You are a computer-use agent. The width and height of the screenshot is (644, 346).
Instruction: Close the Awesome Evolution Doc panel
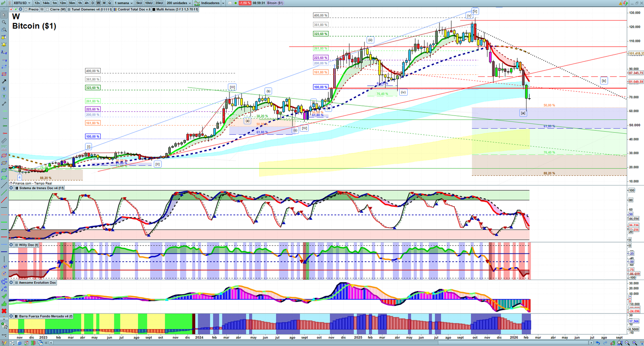[11, 282]
